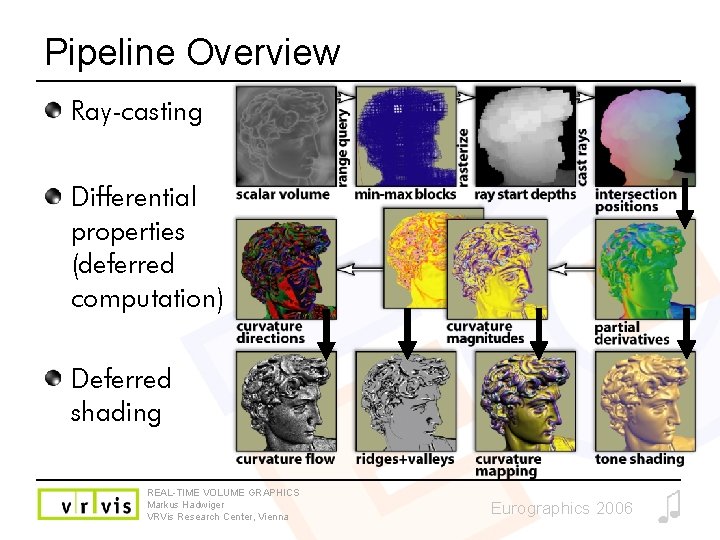Select the Ray-casting bullet text
The image size is (720, 540).
tap(137, 112)
